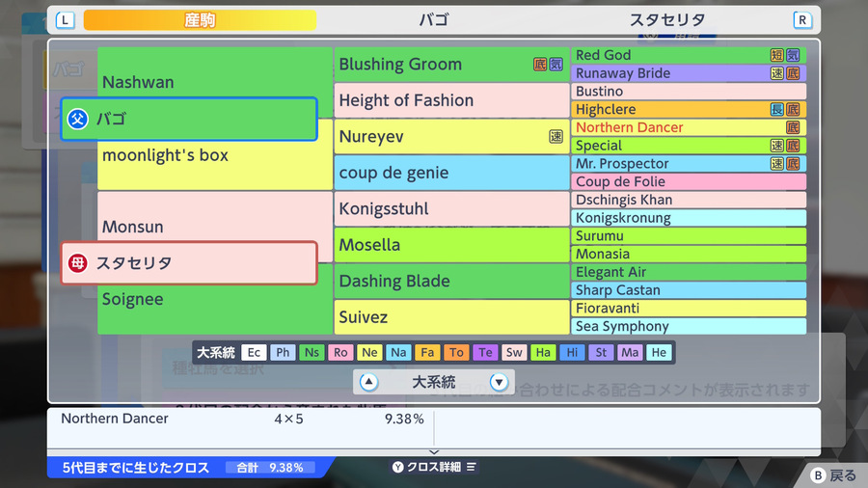Select the dam entry スタセリタ
The height and width of the screenshot is (488, 868).
pyautogui.click(x=189, y=263)
